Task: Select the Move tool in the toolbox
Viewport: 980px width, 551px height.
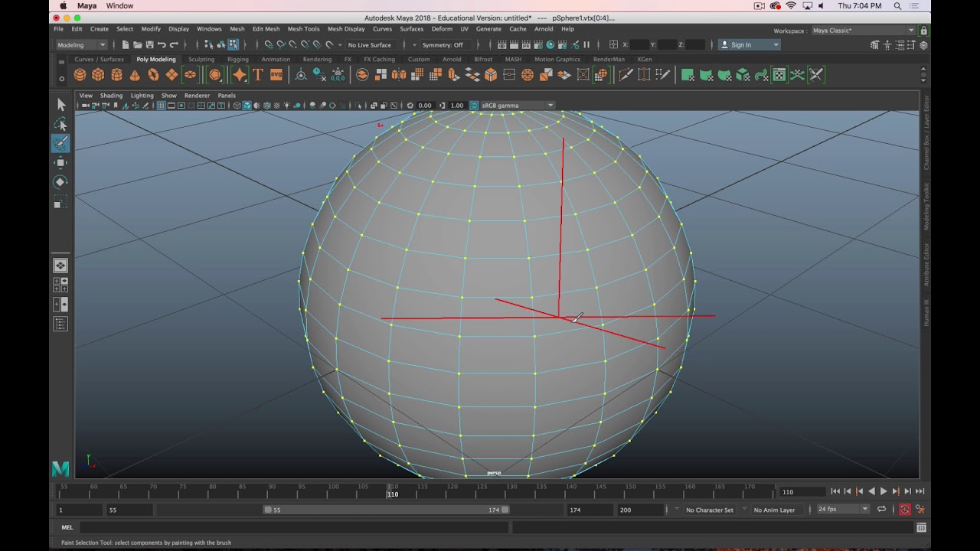Action: [x=60, y=162]
